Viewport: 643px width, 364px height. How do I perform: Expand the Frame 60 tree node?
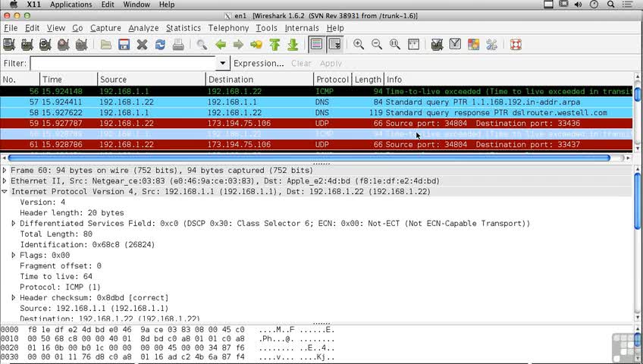pyautogui.click(x=5, y=170)
